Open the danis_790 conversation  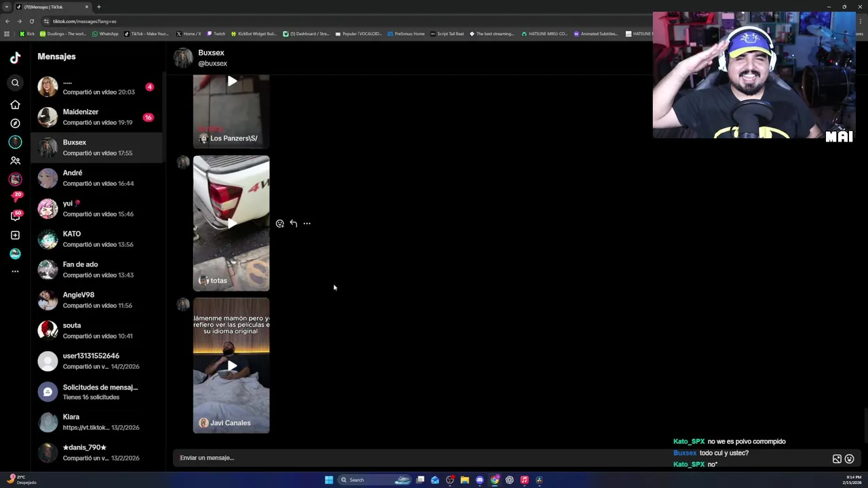point(97,452)
